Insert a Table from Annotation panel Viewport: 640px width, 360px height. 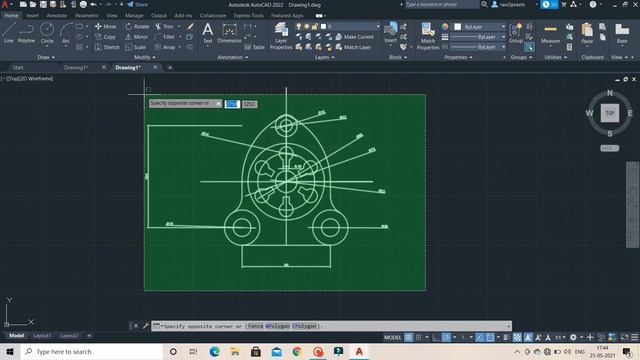pos(255,47)
